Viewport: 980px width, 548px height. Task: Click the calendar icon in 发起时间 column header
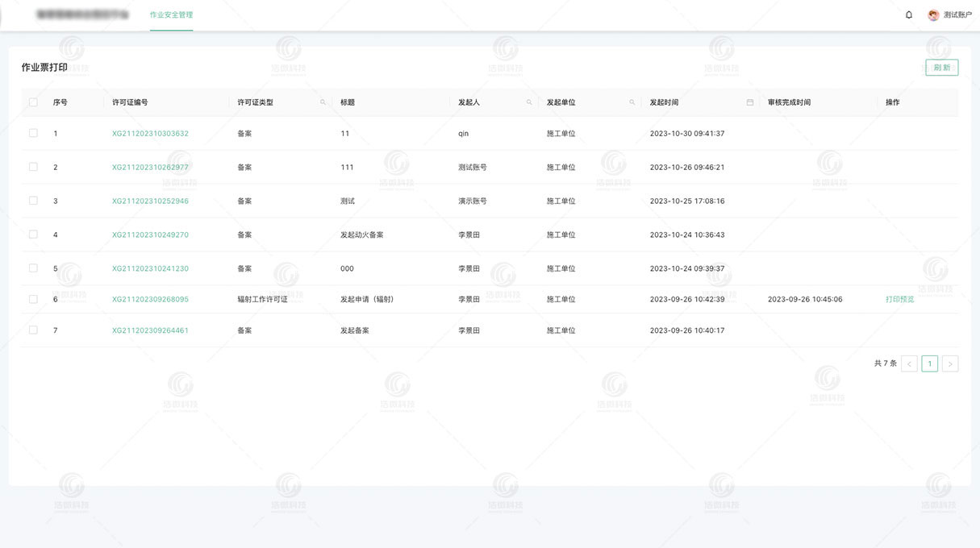pos(749,102)
